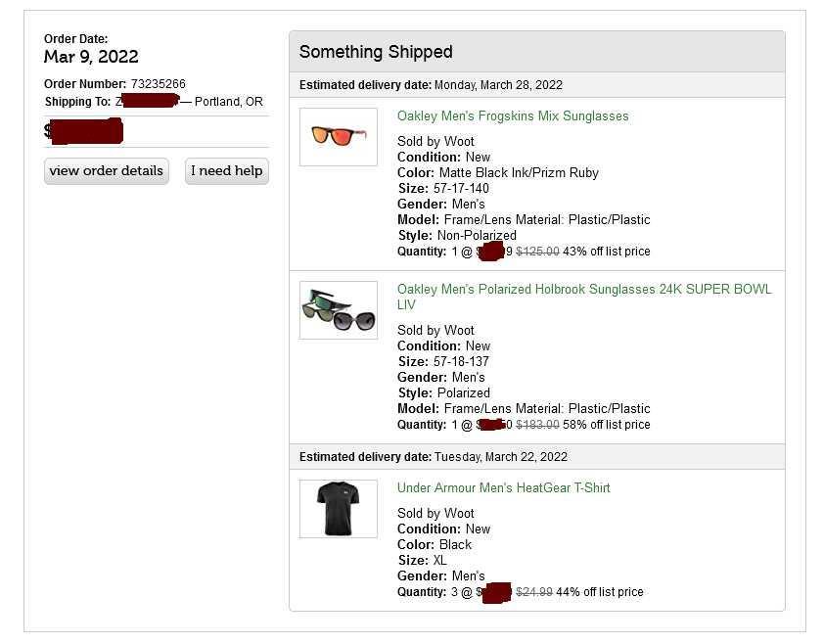Click the Matte Black Ink/Prizm Ruby color text
Image resolution: width=824 pixels, height=644 pixels.
click(x=519, y=173)
